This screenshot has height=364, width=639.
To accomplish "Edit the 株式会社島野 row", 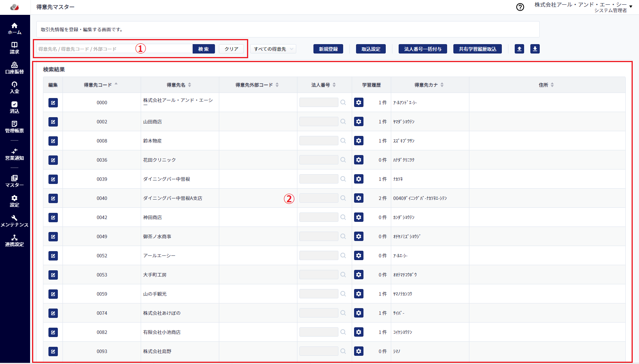I will 53,352.
